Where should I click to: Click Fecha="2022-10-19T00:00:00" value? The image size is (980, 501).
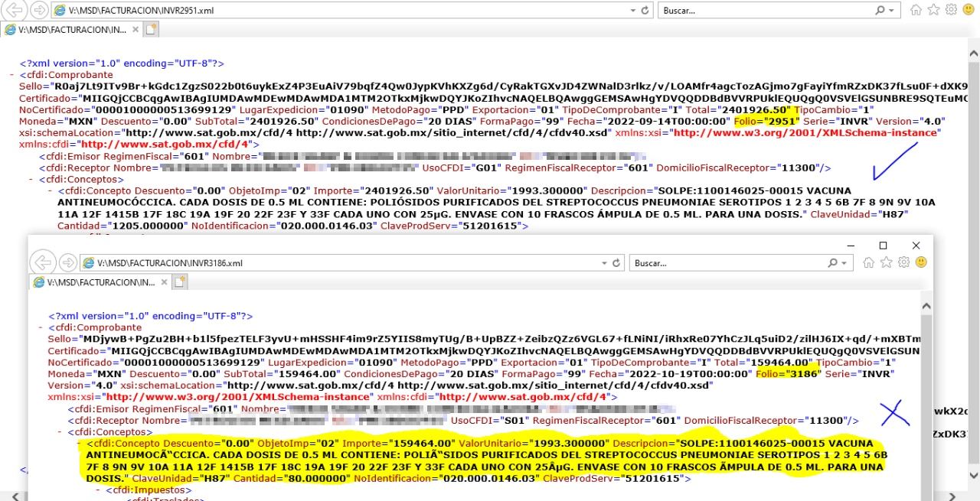[670, 373]
